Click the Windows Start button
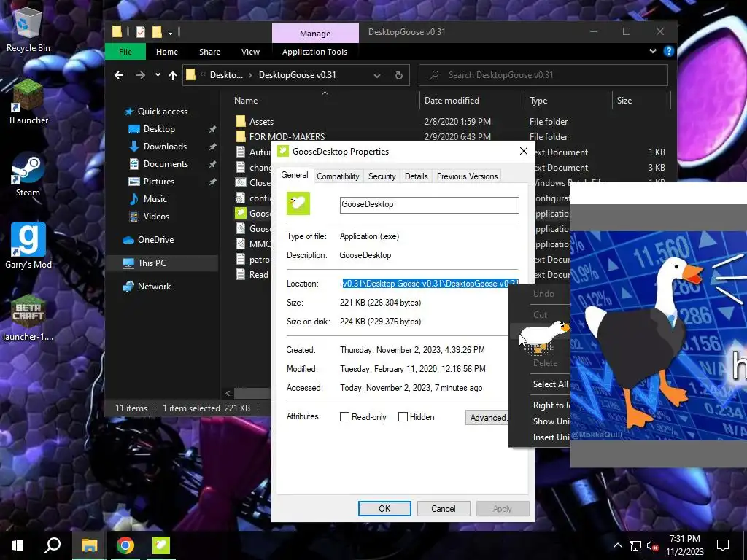 (18, 545)
